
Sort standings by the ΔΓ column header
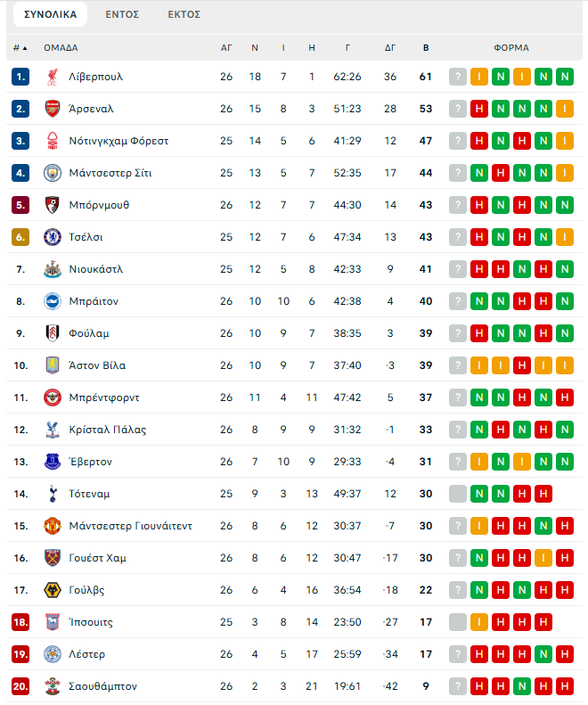389,47
